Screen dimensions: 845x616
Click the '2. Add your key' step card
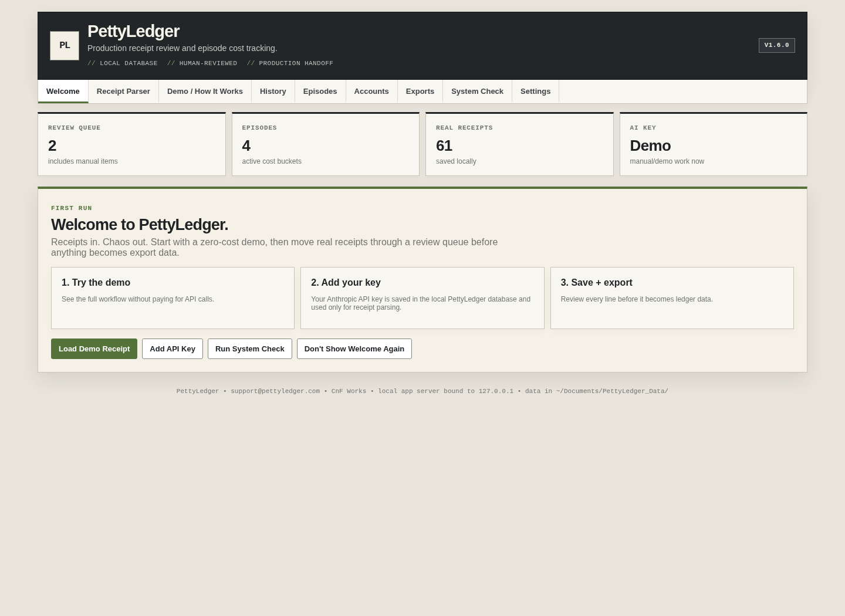[422, 298]
